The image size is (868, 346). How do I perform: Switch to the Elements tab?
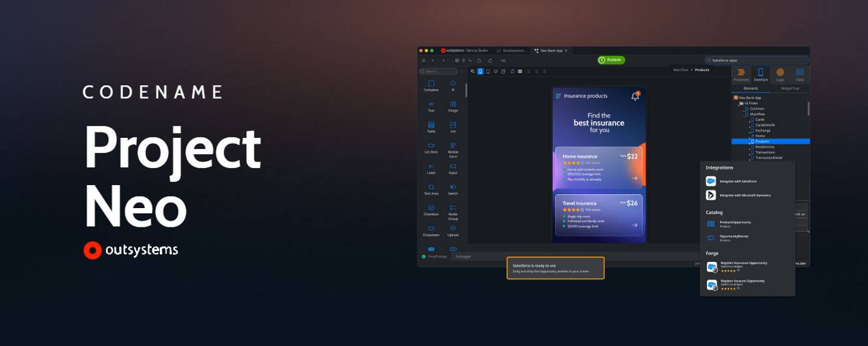pos(751,88)
